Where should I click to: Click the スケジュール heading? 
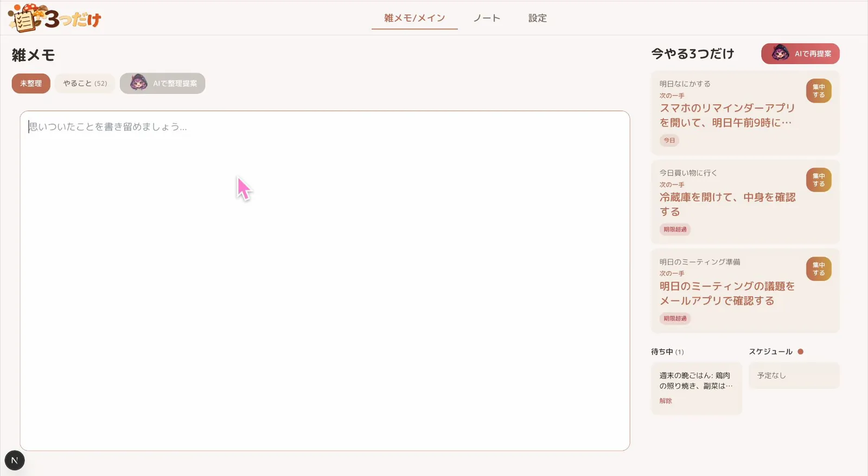pyautogui.click(x=771, y=351)
